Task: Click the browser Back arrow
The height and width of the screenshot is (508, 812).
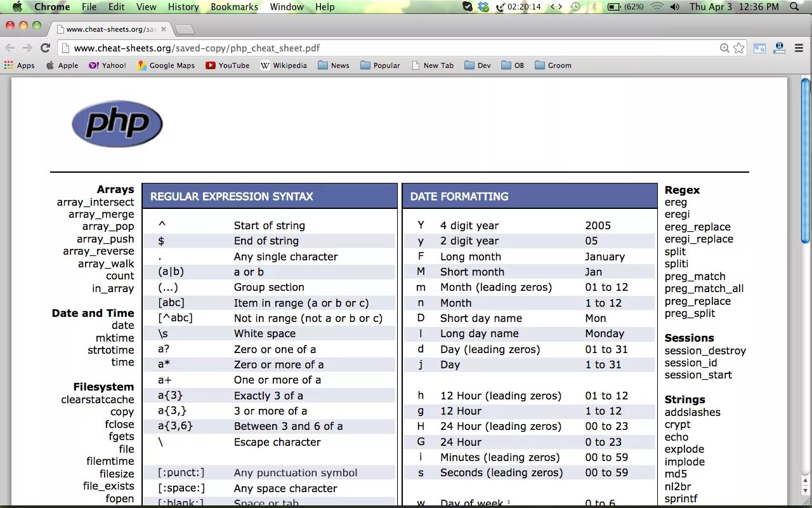Action: point(10,48)
